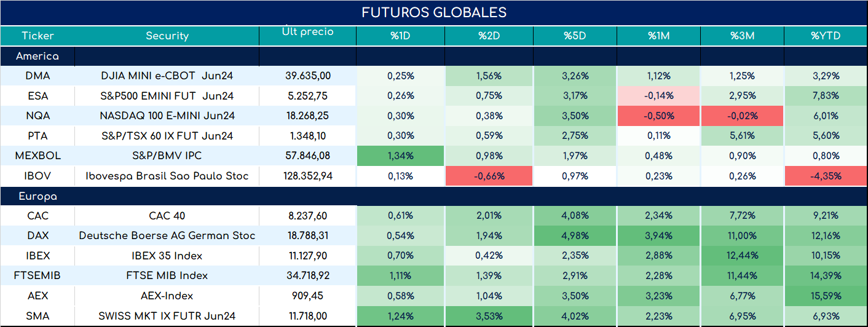Click MEXBOL green 1,34% cell
The image size is (868, 327).
(x=400, y=156)
